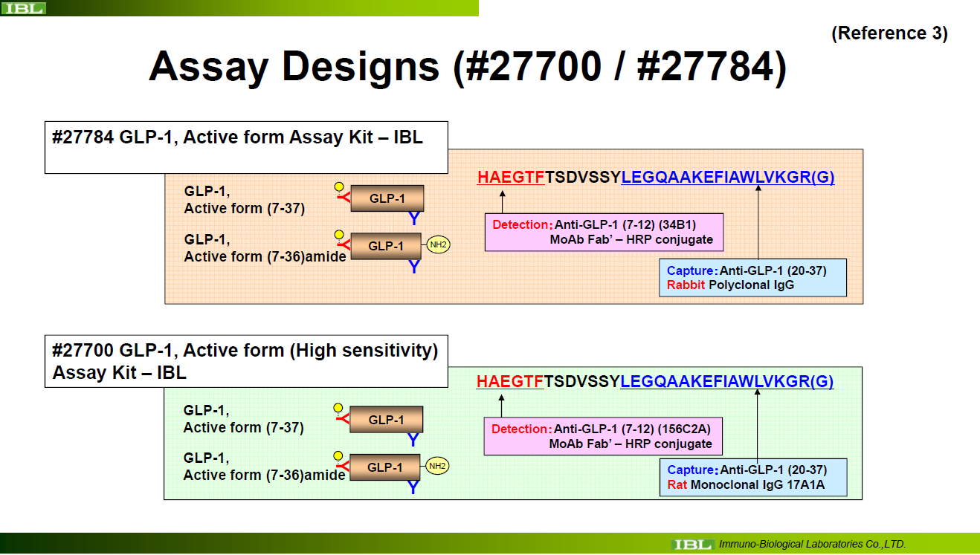Click the GLP-1 box beside "Active form (7-37)" in orange panel
980x555 pixels.
click(387, 198)
